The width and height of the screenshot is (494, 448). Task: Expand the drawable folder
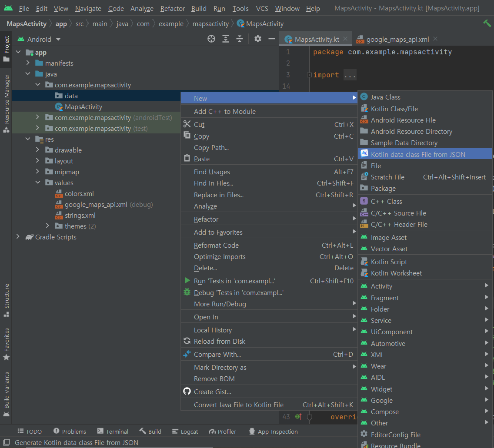coord(38,150)
